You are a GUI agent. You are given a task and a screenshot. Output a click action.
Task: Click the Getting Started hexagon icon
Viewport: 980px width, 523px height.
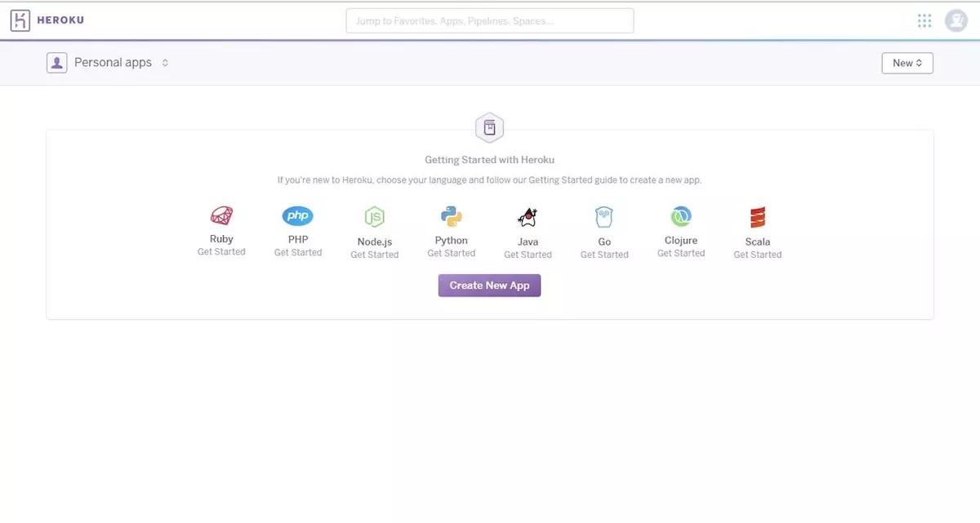click(489, 127)
